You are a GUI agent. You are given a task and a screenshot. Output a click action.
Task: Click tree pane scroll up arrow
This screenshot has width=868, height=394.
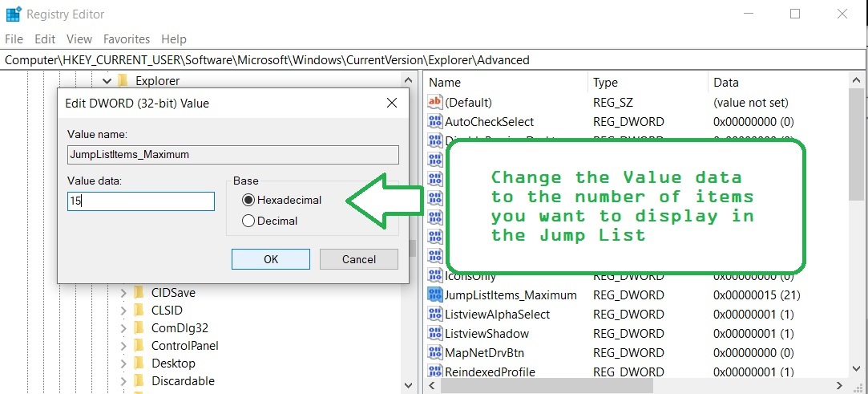(x=409, y=81)
